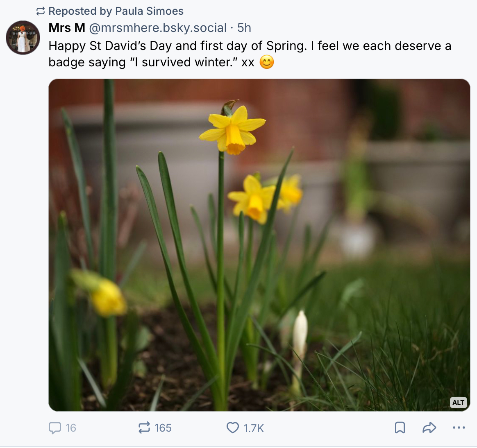This screenshot has height=448, width=477.
Task: Click the small repost icon beside "Reposted by"
Action: [41, 11]
